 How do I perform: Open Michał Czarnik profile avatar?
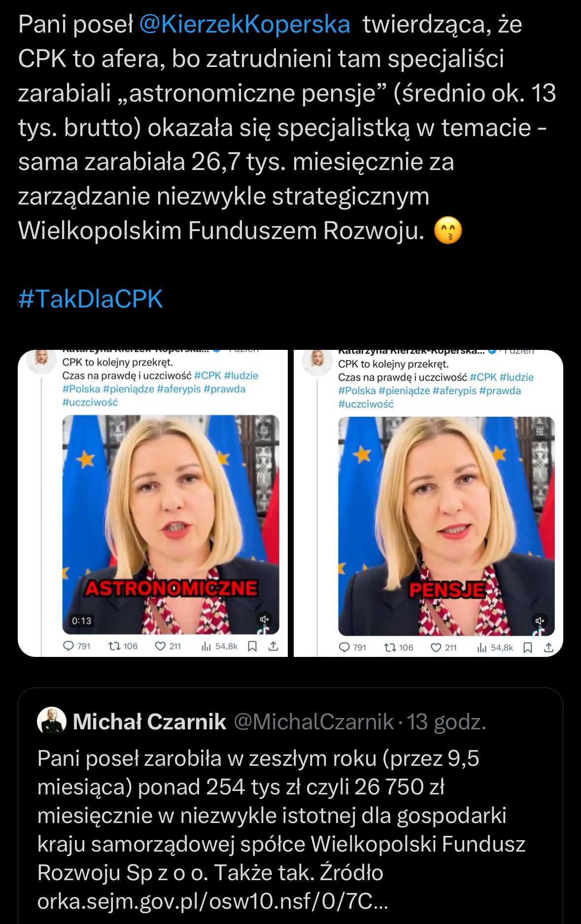(52, 721)
